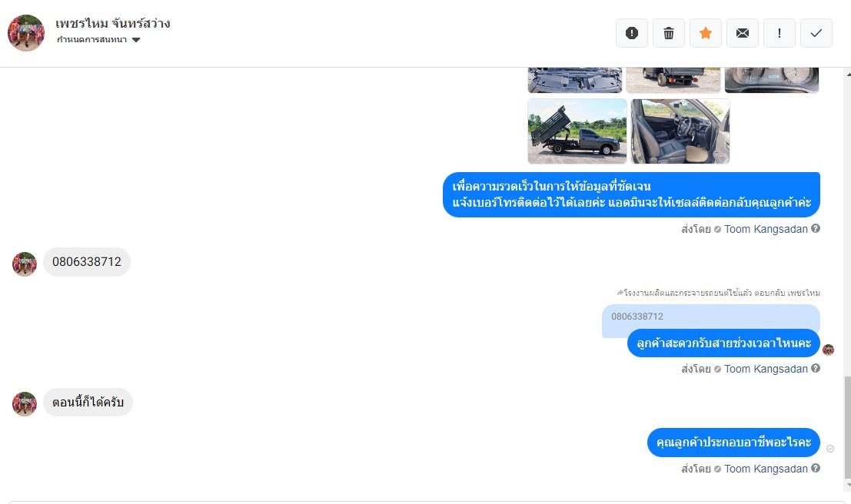The width and height of the screenshot is (851, 504).
Task: Click the delivered check icon beside last message
Action: (x=829, y=449)
